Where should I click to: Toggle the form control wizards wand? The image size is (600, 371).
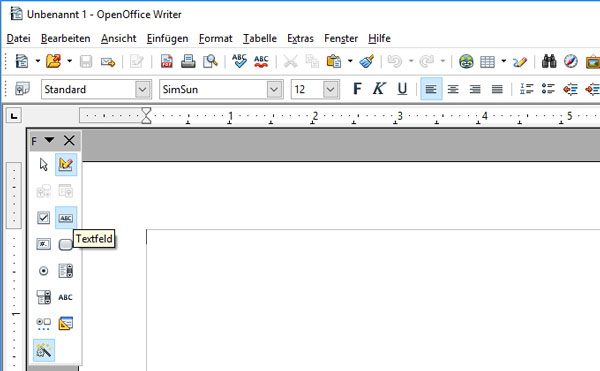pyautogui.click(x=44, y=350)
